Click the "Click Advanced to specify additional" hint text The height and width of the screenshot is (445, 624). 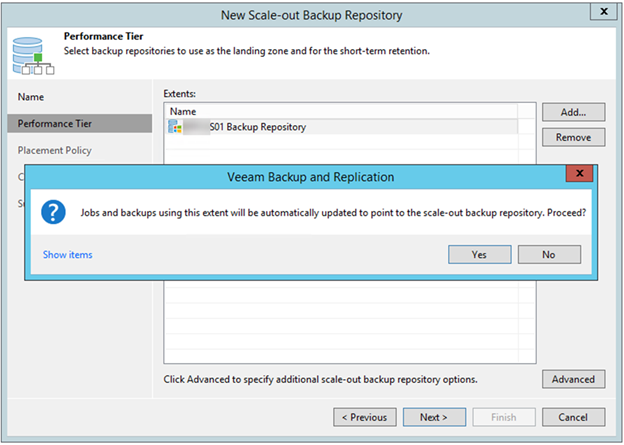click(320, 379)
